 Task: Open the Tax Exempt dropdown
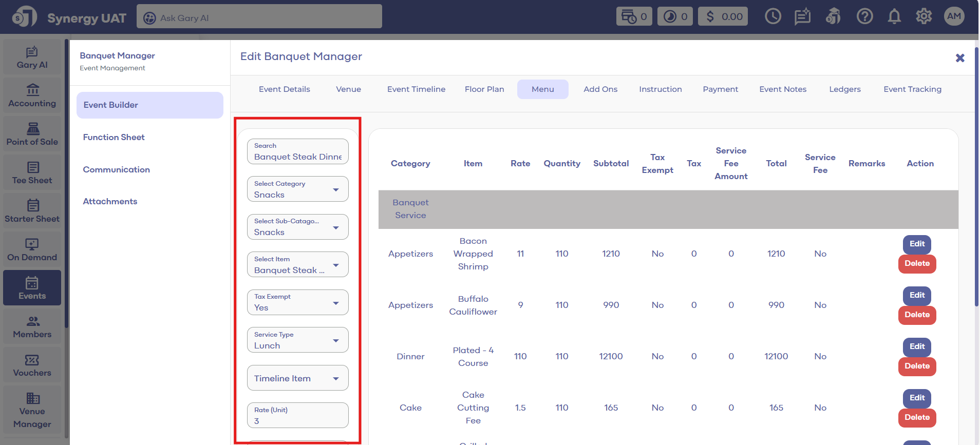click(x=297, y=303)
